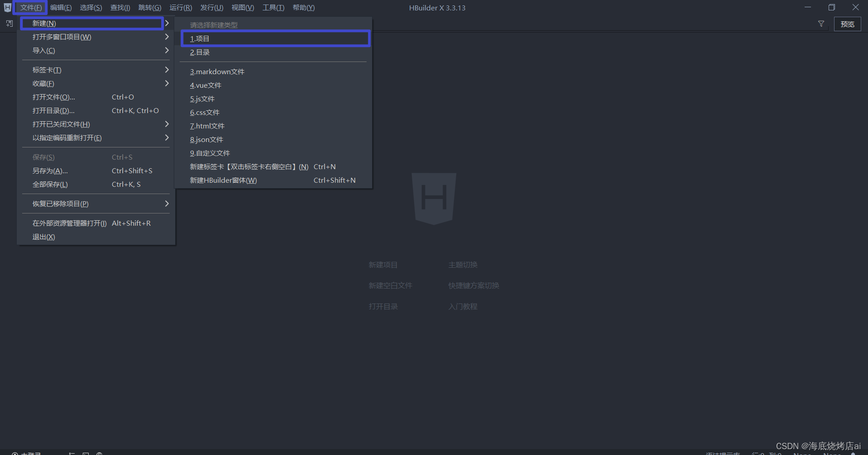Image resolution: width=868 pixels, height=455 pixels.
Task: Select 另存为(A)... in the File menu
Action: (96, 171)
